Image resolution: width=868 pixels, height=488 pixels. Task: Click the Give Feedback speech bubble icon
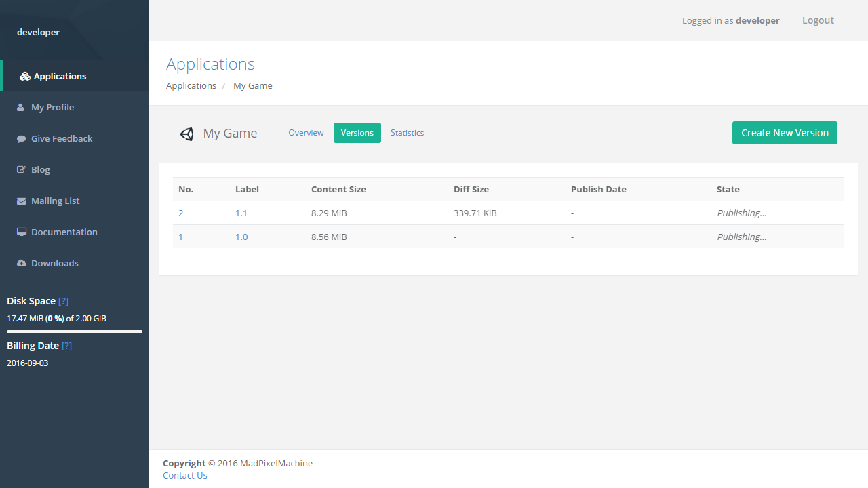(x=21, y=138)
